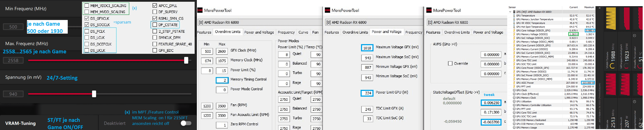Uncheck RSMU_SMN_CG feature

pos(155,18)
